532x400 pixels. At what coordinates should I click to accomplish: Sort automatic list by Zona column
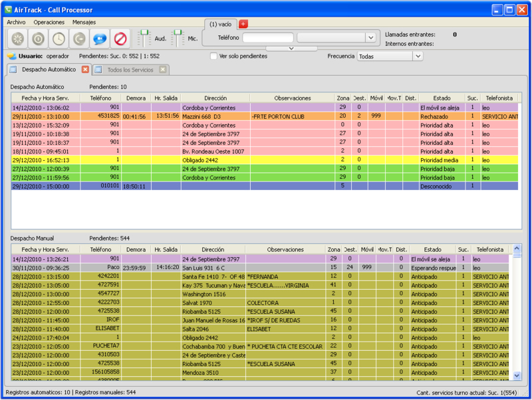point(343,98)
